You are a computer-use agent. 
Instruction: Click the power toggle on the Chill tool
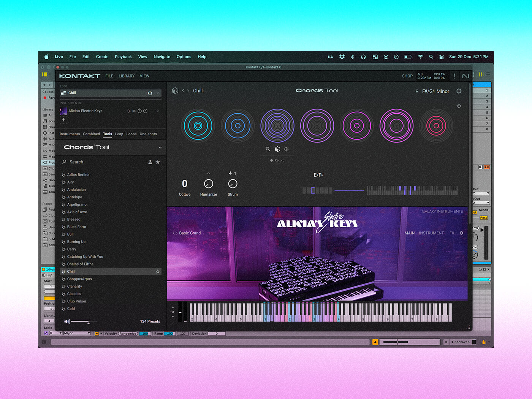[x=150, y=93]
